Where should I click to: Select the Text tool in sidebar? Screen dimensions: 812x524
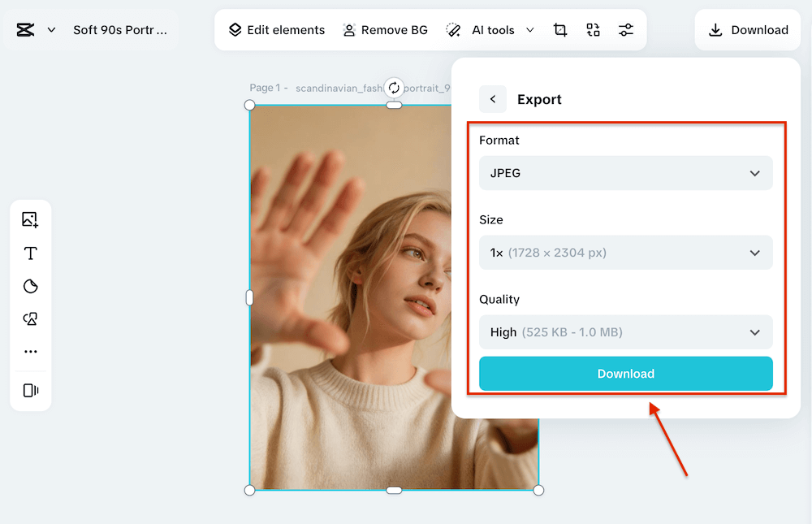coord(31,253)
